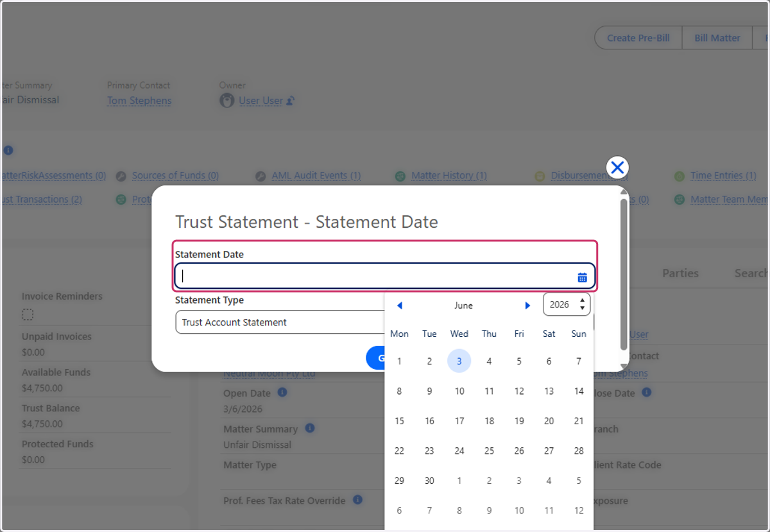Close the Trust Statement dialog with X
The height and width of the screenshot is (532, 770).
[617, 168]
